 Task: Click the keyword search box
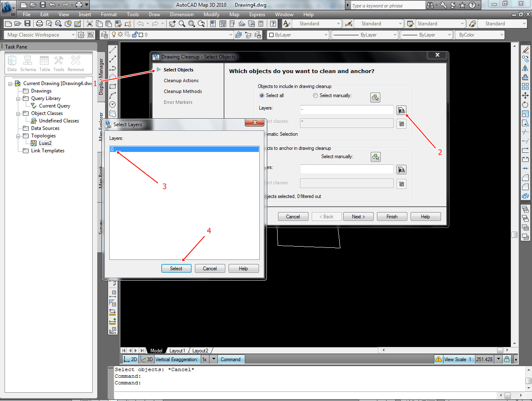click(387, 5)
